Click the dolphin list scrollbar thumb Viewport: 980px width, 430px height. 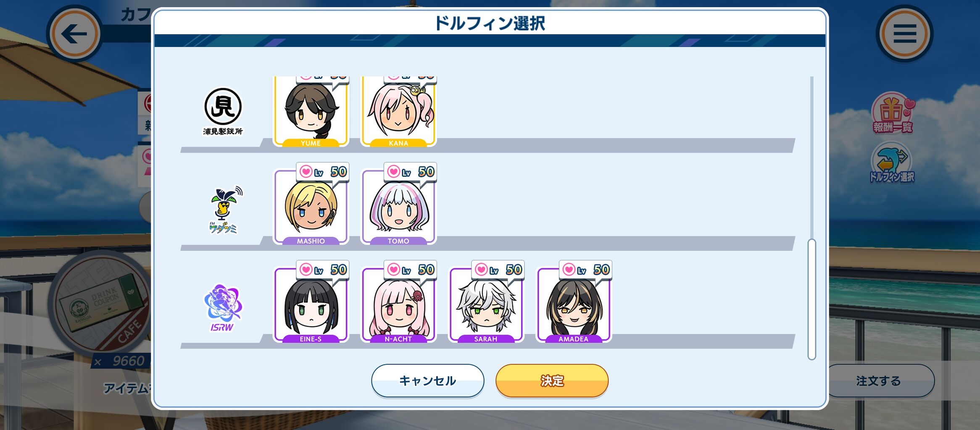[x=812, y=299]
